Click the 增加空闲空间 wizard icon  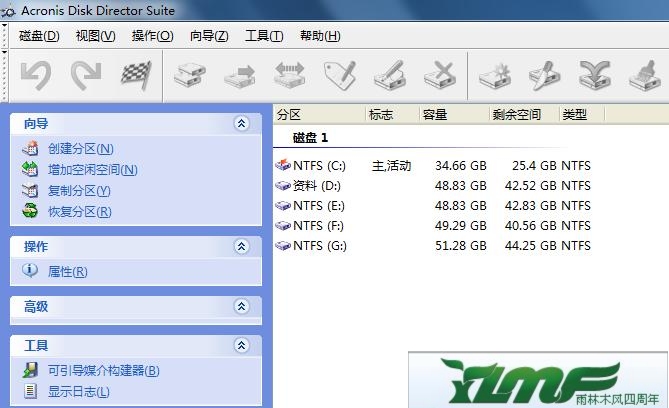[x=30, y=169]
